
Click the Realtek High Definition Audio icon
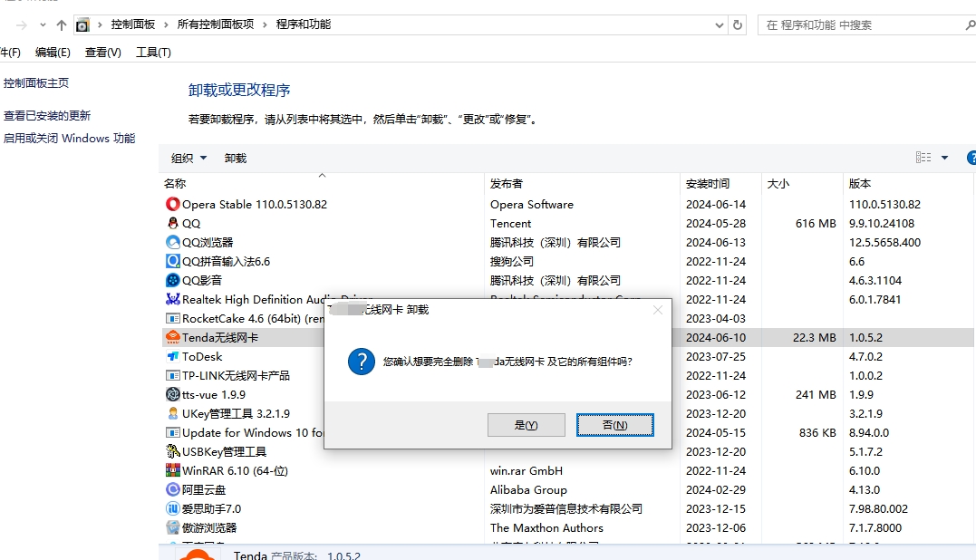[x=172, y=299]
